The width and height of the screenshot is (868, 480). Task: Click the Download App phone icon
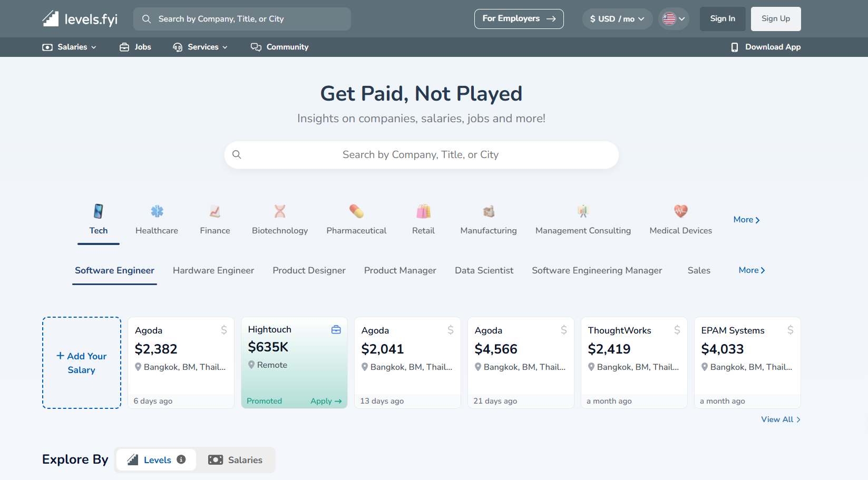[x=735, y=47]
